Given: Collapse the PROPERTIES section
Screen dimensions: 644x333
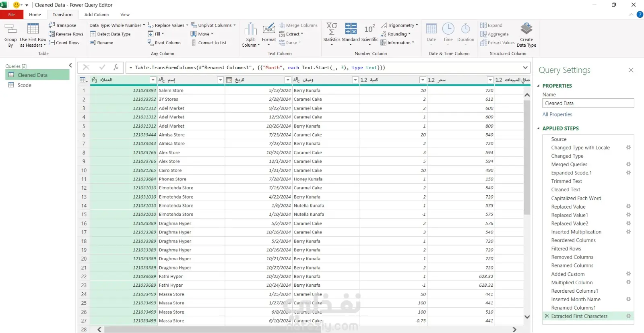Looking at the screenshot, I should point(539,86).
